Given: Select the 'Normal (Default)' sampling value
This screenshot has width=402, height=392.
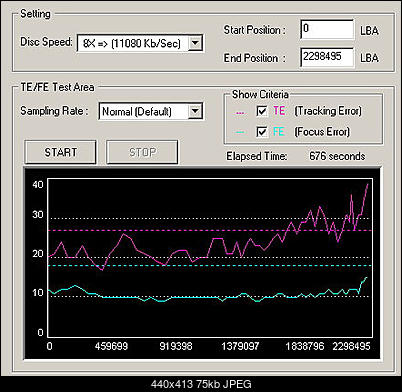Looking at the screenshot, I should pyautogui.click(x=137, y=111).
